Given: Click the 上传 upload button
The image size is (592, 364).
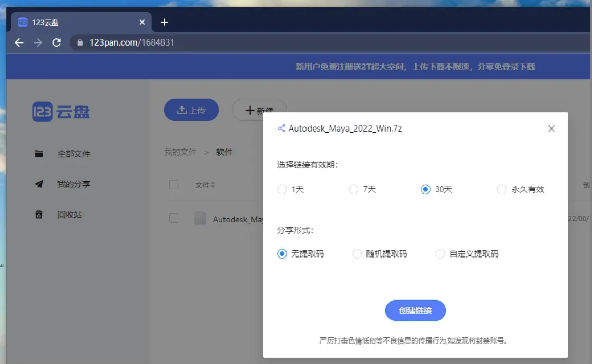Looking at the screenshot, I should [191, 110].
